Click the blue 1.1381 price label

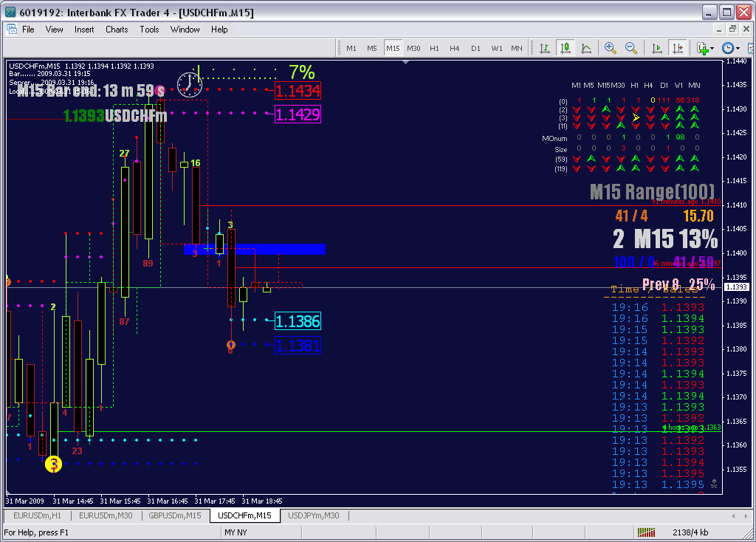click(x=298, y=346)
